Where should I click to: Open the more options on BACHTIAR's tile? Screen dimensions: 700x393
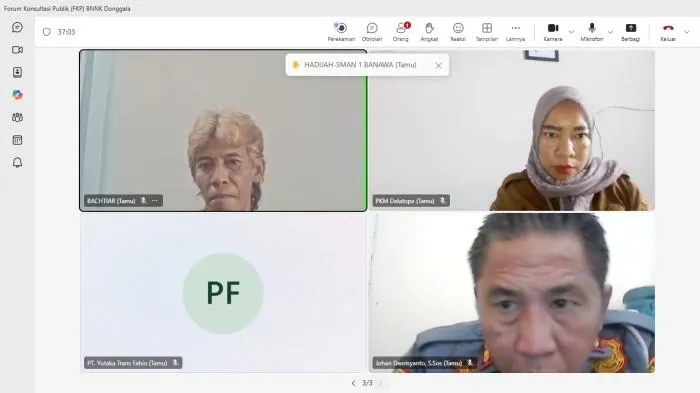click(x=155, y=201)
